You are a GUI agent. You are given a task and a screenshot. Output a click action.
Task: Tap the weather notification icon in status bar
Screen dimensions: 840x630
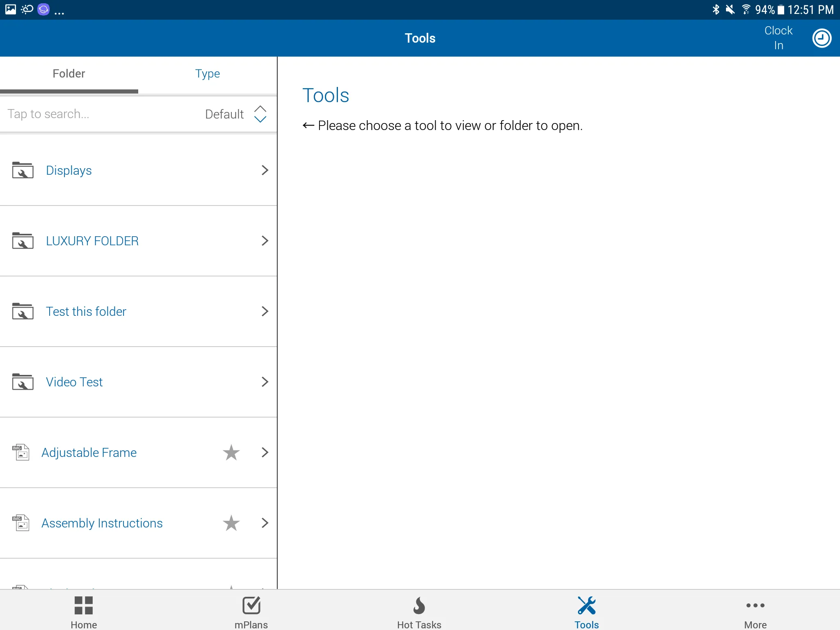[x=27, y=9]
